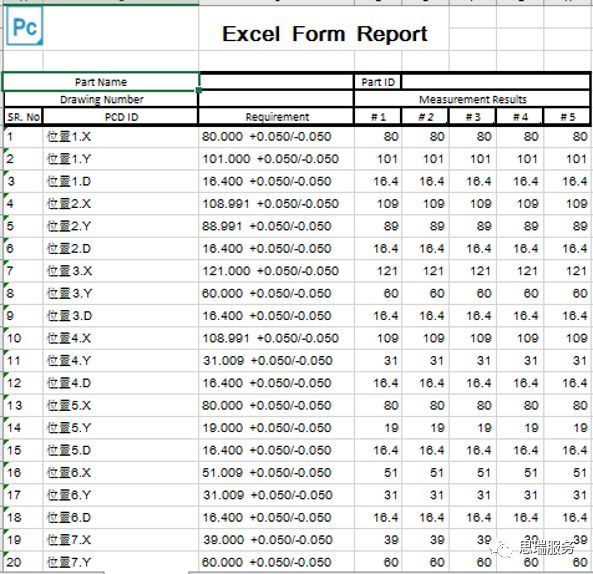Select requirement cell 101.000 +0.050/-0.050
593x574 pixels.
[276, 159]
